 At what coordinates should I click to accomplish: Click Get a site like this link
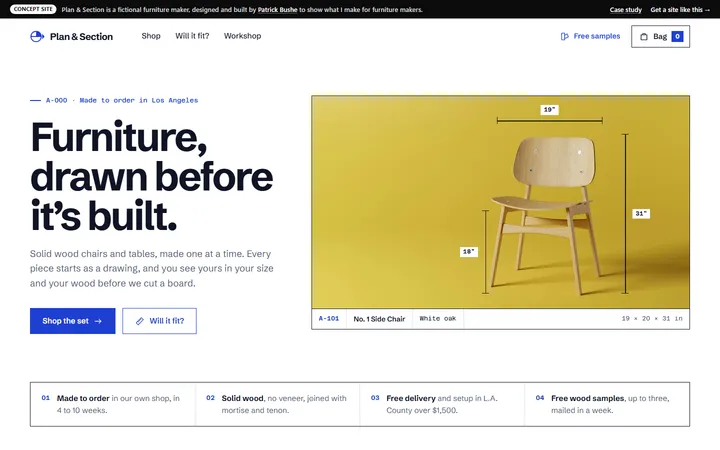click(680, 10)
